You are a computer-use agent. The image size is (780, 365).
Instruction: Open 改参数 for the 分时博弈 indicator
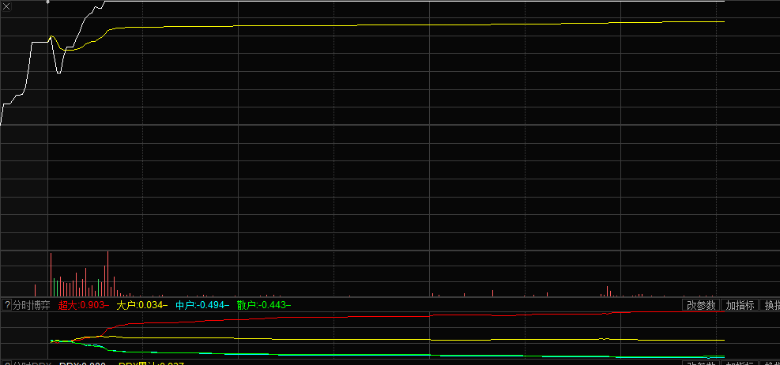coord(701,305)
